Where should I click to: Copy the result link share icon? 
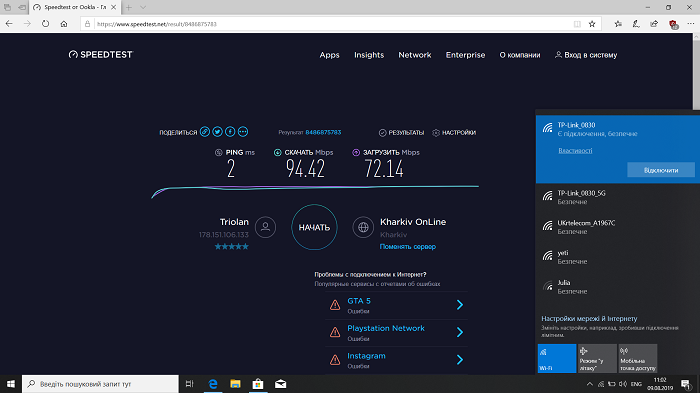pyautogui.click(x=205, y=132)
